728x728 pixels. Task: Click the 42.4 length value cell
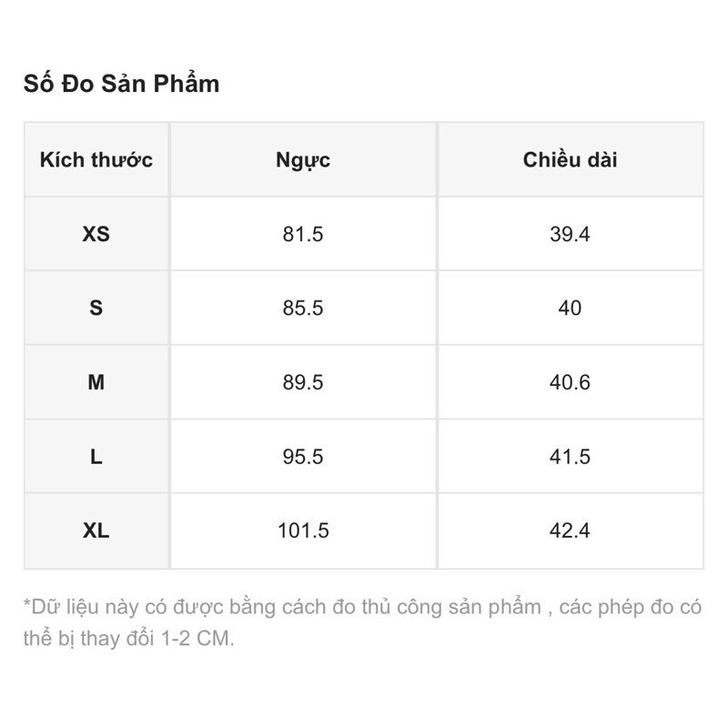coord(571,531)
